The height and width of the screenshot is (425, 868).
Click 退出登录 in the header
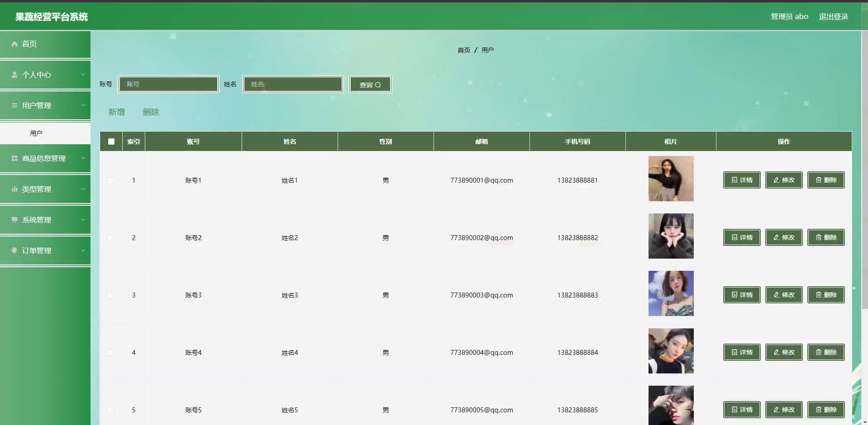pyautogui.click(x=833, y=17)
